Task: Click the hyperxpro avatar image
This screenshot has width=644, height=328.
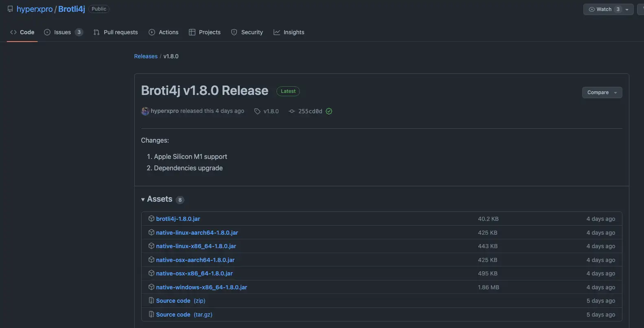Action: [x=145, y=111]
